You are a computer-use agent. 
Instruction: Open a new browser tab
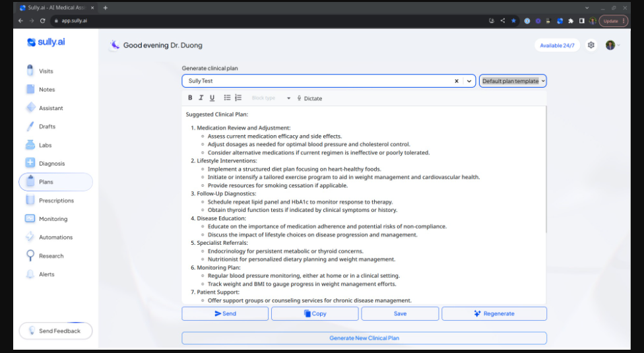click(105, 7)
